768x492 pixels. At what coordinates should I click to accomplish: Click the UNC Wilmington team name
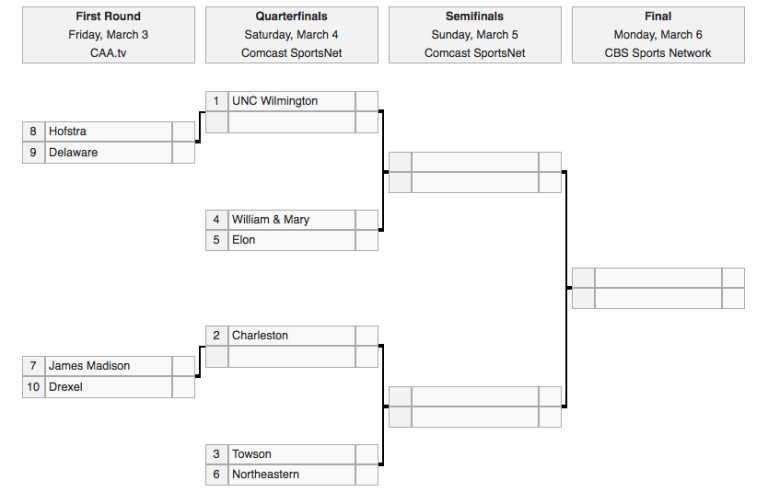275,101
